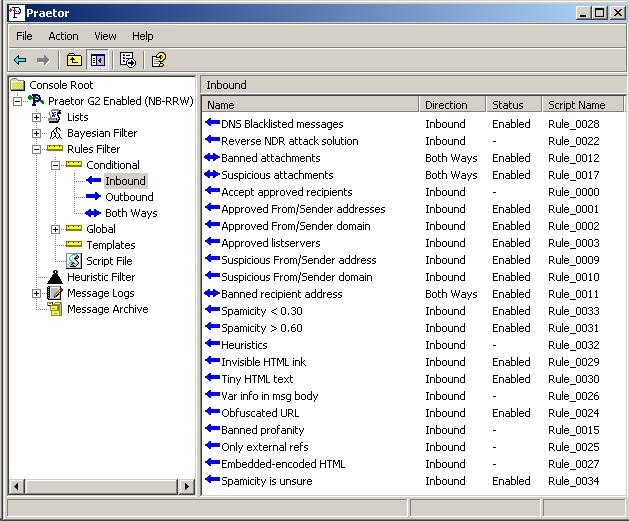The image size is (629, 521).
Task: Click the double-arrow icon beside Banned attachments
Action: point(212,157)
